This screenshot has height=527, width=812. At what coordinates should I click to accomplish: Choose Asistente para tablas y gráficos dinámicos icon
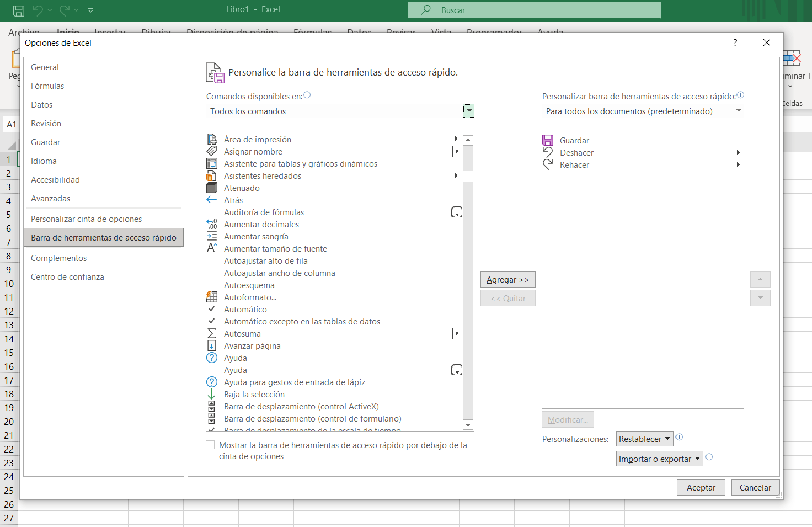pos(212,164)
